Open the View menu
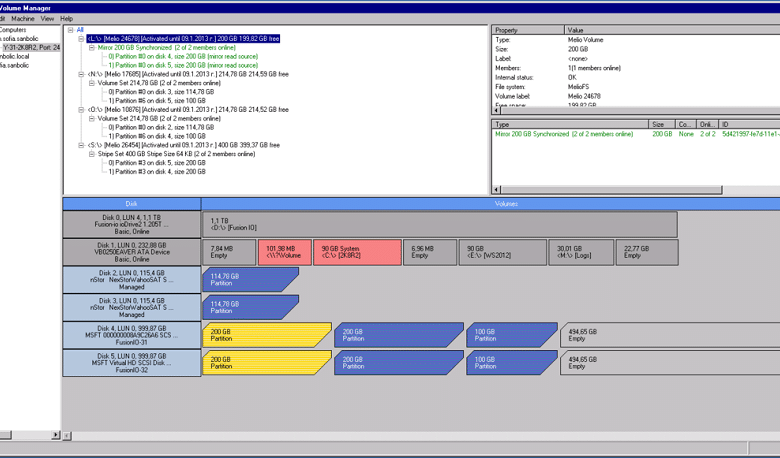Viewport: 780px width, 458px height. pyautogui.click(x=47, y=18)
